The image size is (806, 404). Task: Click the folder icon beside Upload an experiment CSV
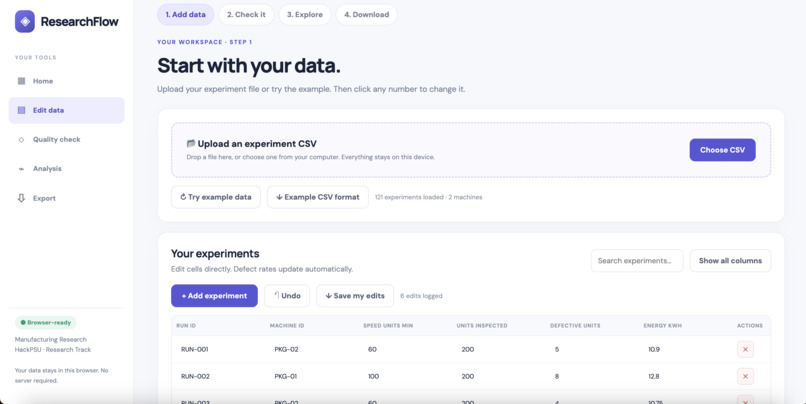pyautogui.click(x=191, y=143)
